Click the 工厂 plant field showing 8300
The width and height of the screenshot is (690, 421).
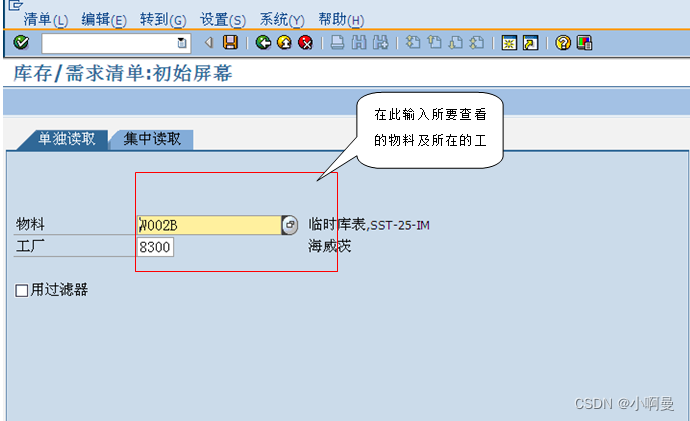click(x=155, y=247)
